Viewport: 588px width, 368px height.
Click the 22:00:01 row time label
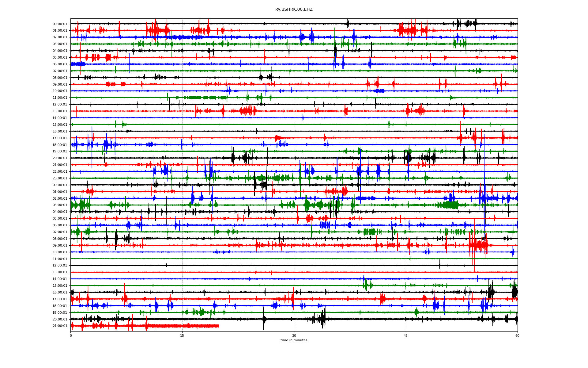click(60, 172)
